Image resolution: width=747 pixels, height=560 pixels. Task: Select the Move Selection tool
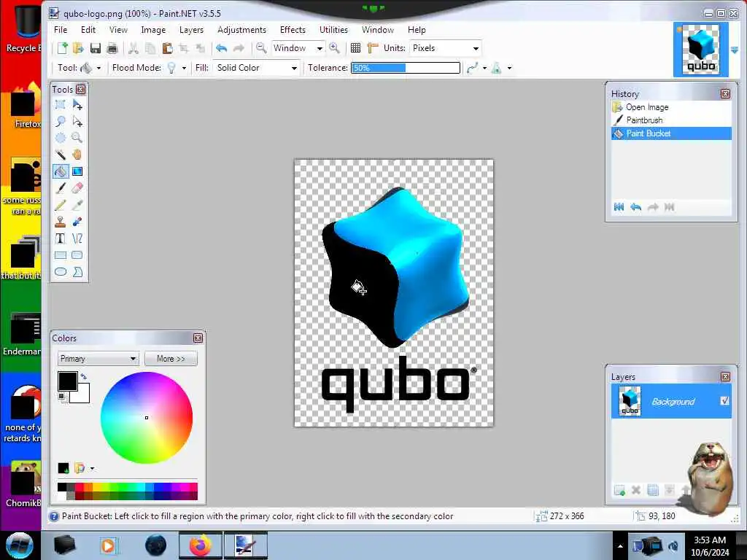[77, 122]
